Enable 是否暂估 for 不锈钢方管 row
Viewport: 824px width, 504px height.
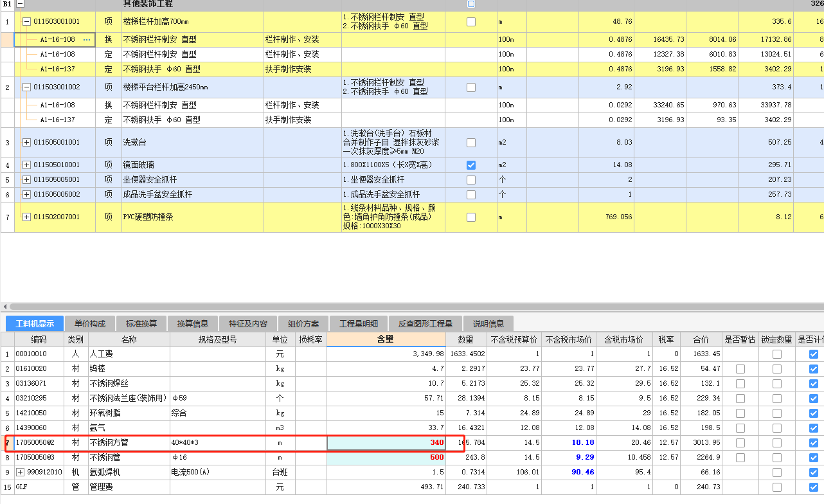tap(740, 443)
